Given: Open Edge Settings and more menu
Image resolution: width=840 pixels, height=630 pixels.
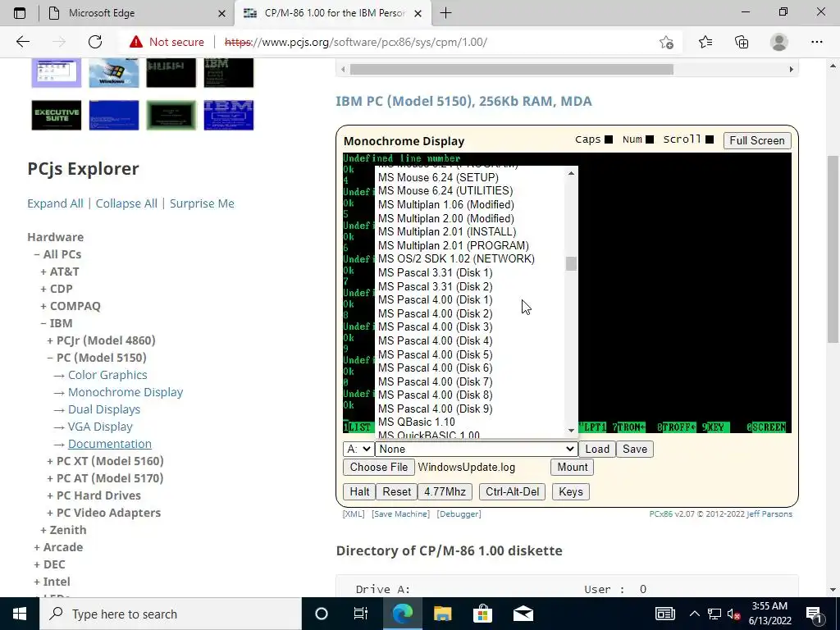Looking at the screenshot, I should point(816,42).
